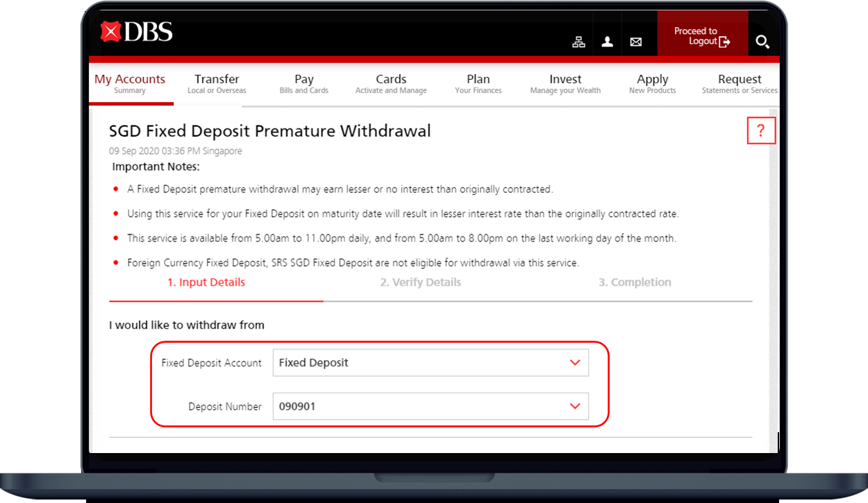Image resolution: width=868 pixels, height=503 pixels.
Task: Expand the Fixed Deposit Account dropdown
Action: click(431, 363)
